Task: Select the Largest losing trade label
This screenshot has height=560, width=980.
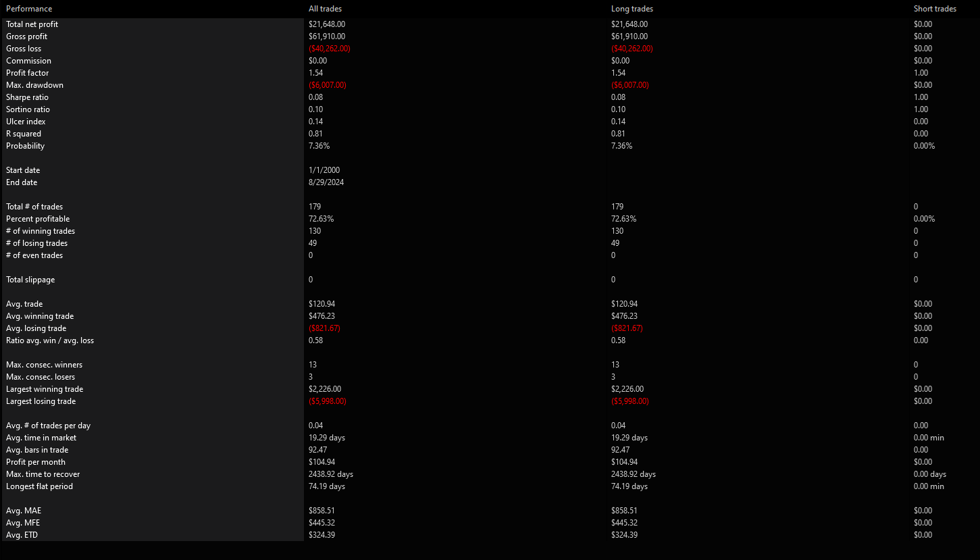Action: [41, 401]
